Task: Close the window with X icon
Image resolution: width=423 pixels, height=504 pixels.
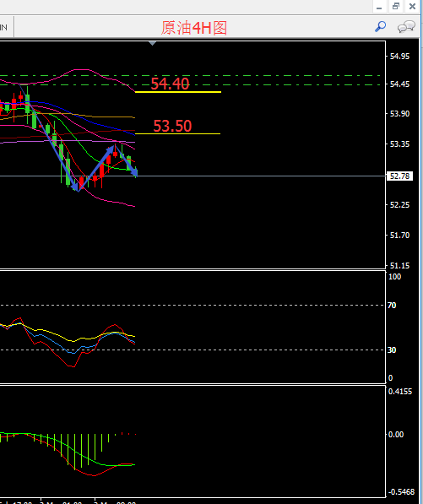Action: (x=412, y=6)
